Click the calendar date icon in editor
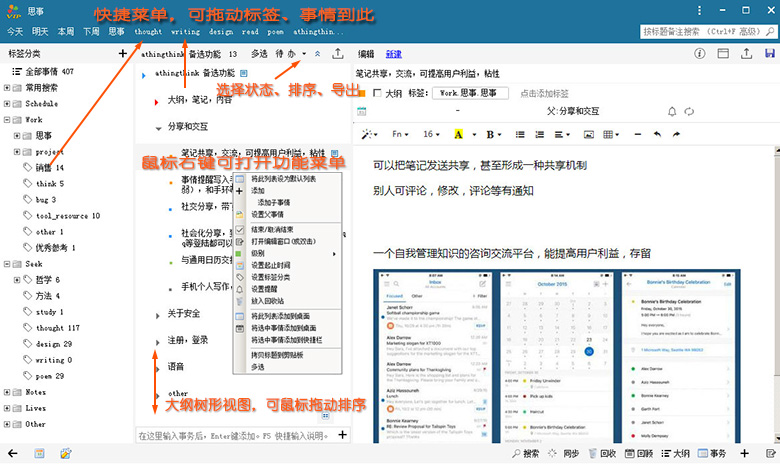 [x=362, y=111]
